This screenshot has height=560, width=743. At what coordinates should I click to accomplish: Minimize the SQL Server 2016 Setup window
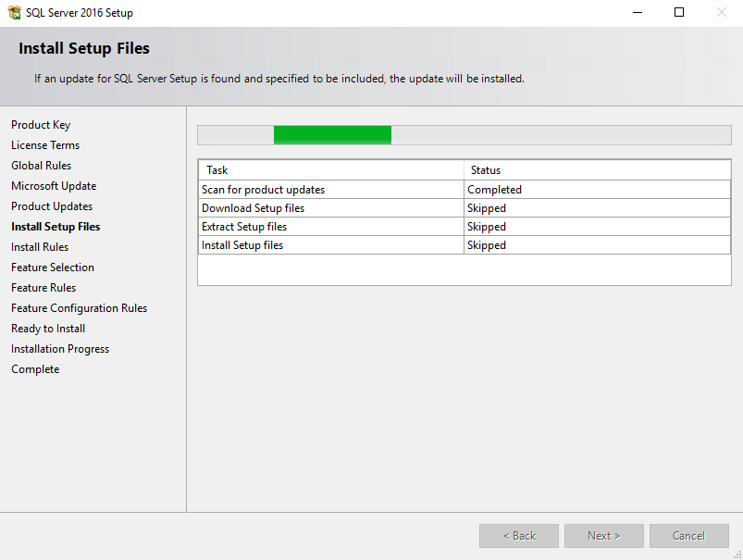point(638,12)
